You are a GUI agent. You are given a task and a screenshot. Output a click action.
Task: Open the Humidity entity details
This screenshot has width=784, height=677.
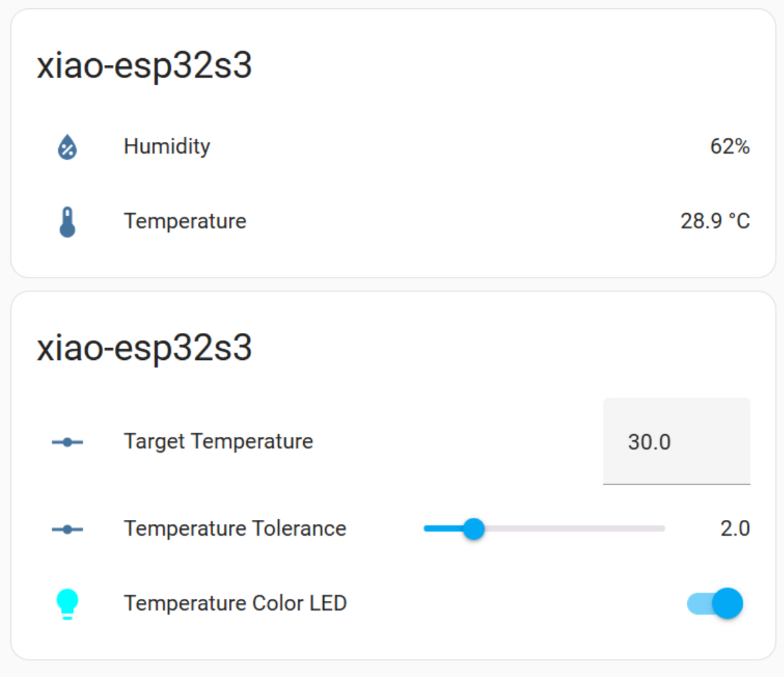pos(393,147)
